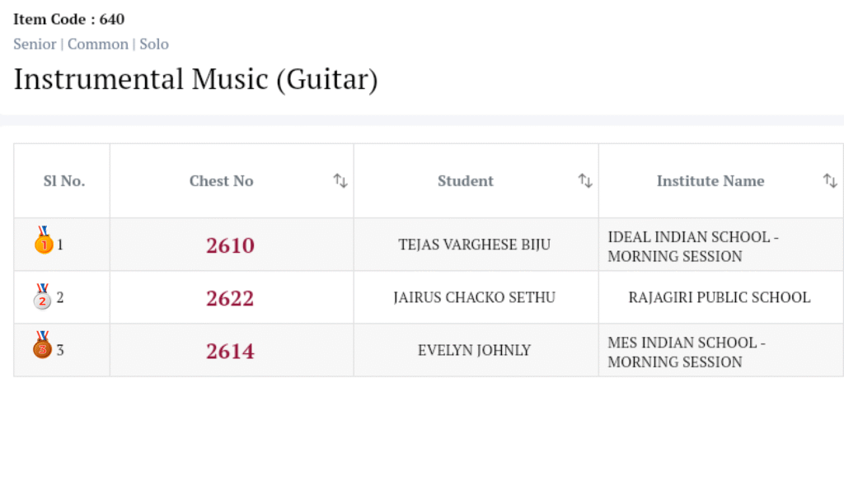Click the Instrumental Music (Guitar) heading
844x504 pixels.
coord(195,80)
